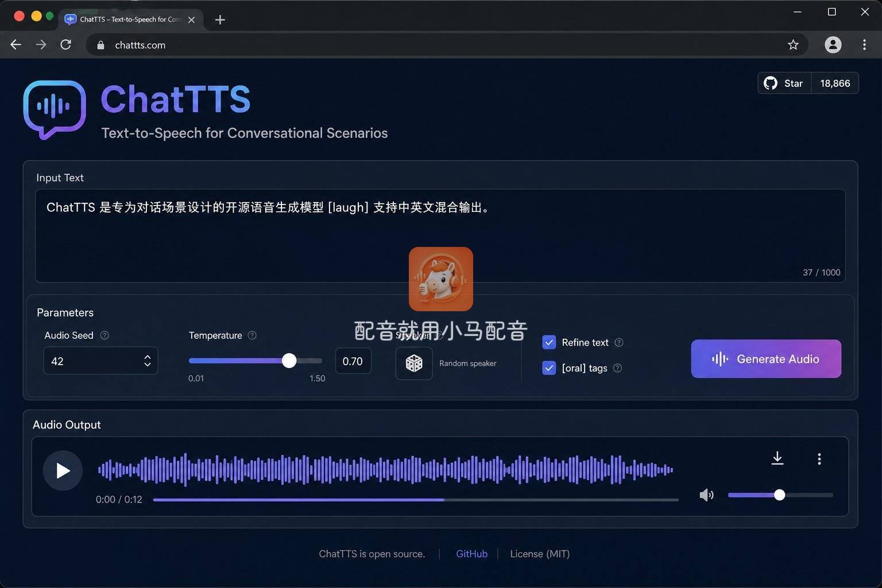882x588 pixels.
Task: Reload the chattts.com page
Action: [x=66, y=45]
